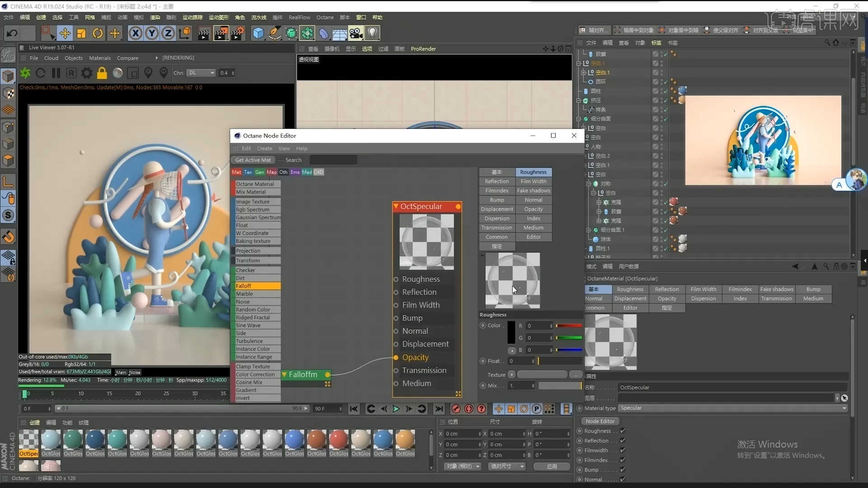Add a Camera object
Viewport: 868px width, 488px height.
coord(356,33)
